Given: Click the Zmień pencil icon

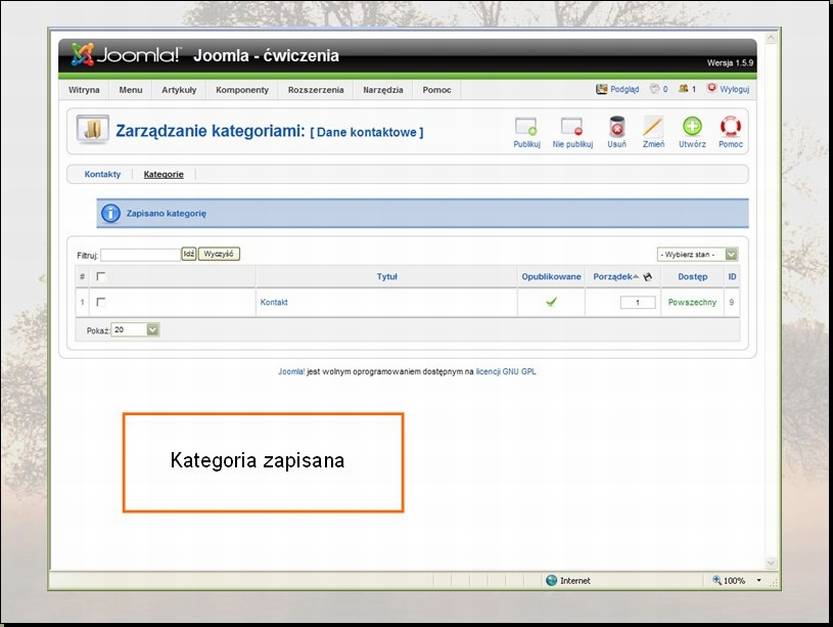Looking at the screenshot, I should coord(653,127).
